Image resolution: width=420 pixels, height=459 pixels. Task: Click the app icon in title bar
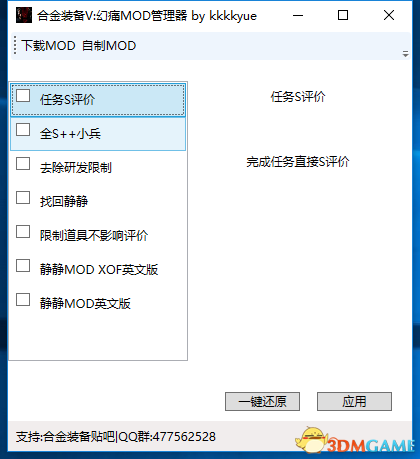24,15
